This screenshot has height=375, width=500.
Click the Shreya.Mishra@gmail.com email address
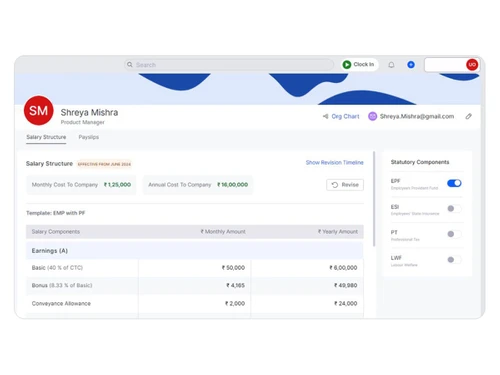(417, 116)
